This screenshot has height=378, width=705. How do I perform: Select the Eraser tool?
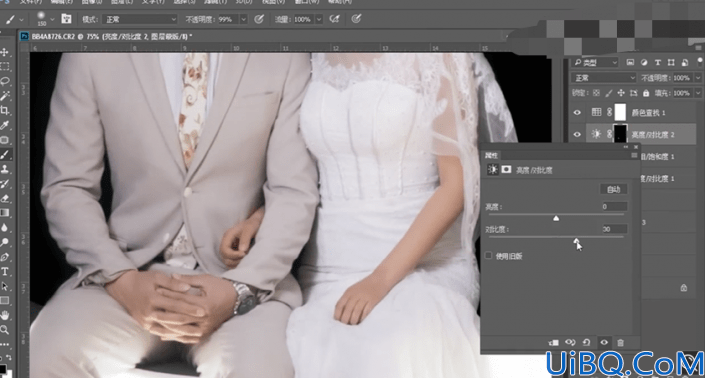[4, 198]
